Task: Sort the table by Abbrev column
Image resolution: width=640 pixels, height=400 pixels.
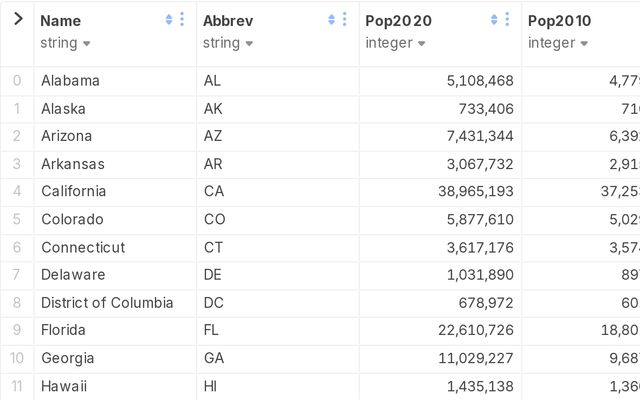Action: click(331, 20)
